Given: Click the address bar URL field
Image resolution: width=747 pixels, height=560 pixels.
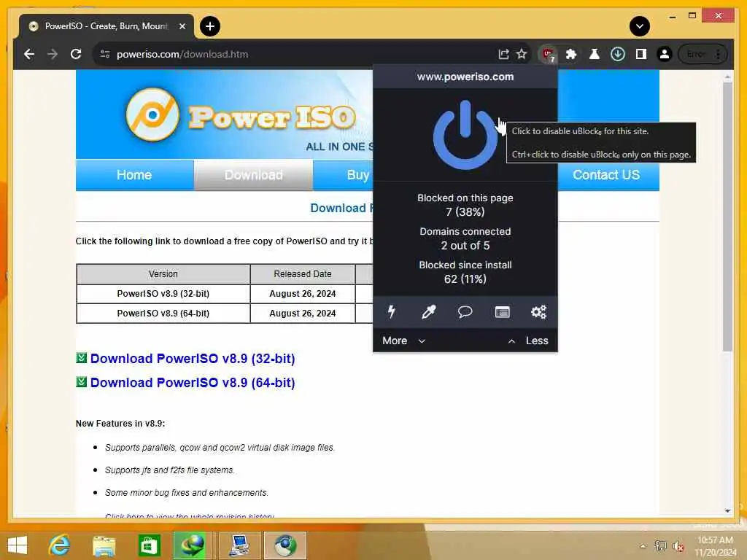Looking at the screenshot, I should click(300, 54).
